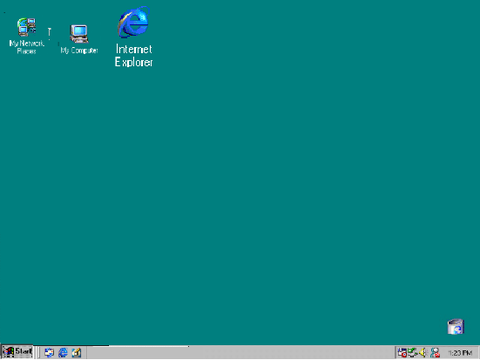Click the 'My Computer' icon label
The image size is (480, 360).
[x=79, y=50]
